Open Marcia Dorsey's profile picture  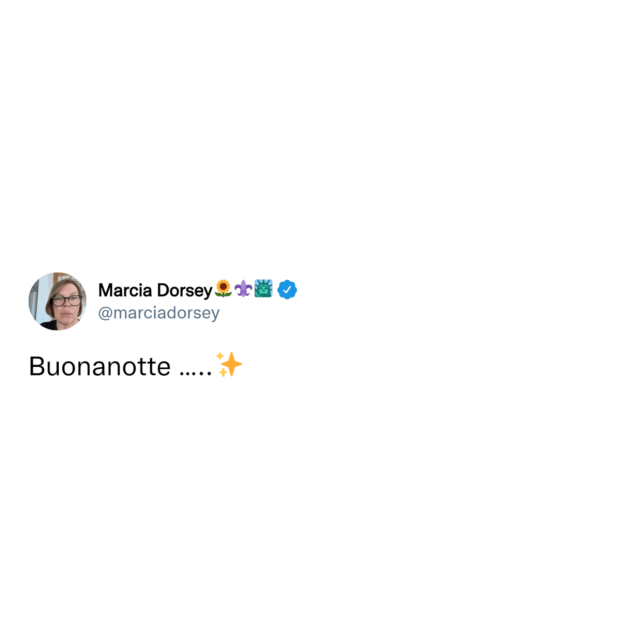click(58, 301)
